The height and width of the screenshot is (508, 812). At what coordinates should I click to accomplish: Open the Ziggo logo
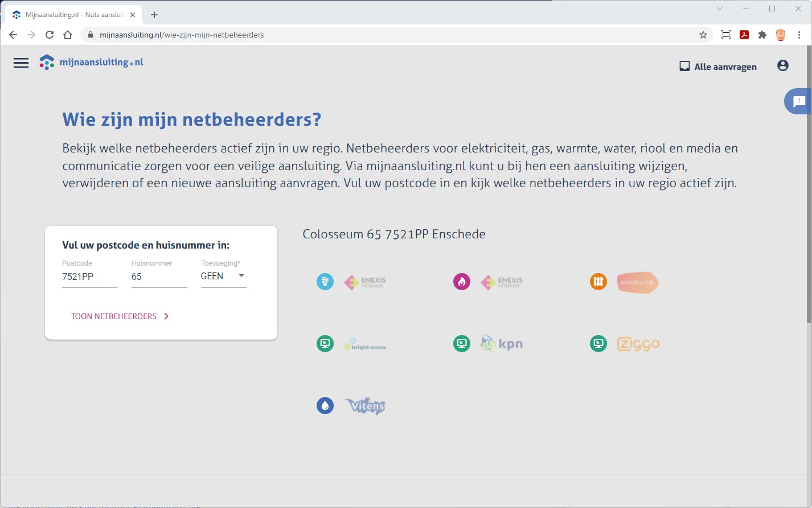(638, 344)
